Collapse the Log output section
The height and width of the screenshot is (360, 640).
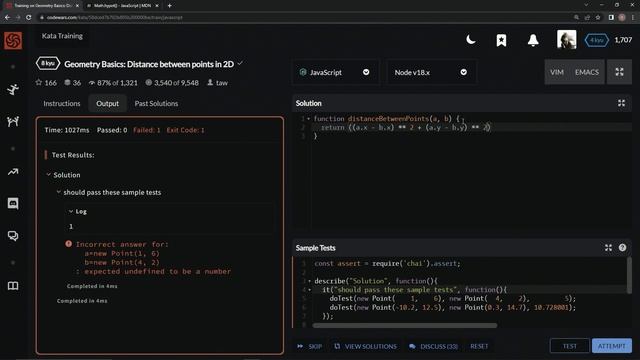pos(71,211)
